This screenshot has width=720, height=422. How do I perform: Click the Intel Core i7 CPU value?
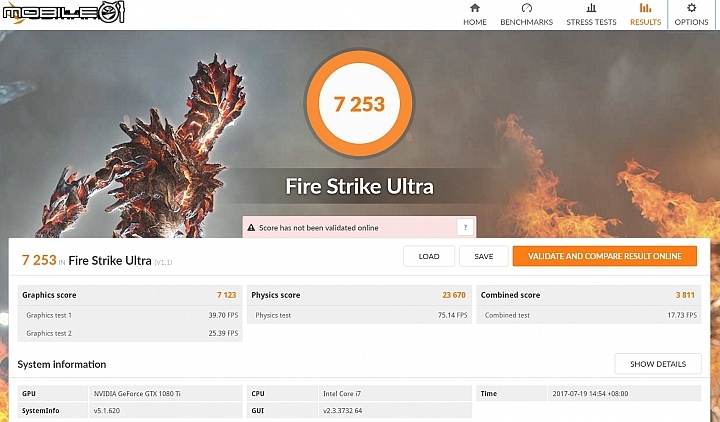(x=342, y=394)
